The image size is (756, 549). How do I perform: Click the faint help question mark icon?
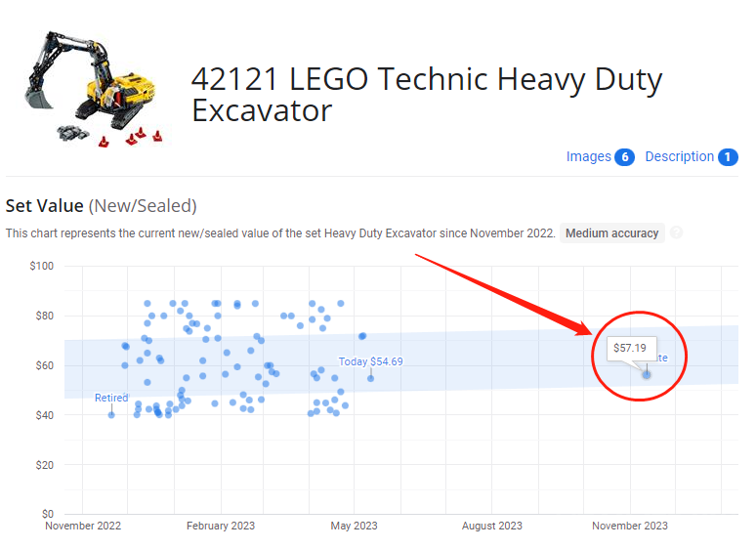tap(677, 232)
